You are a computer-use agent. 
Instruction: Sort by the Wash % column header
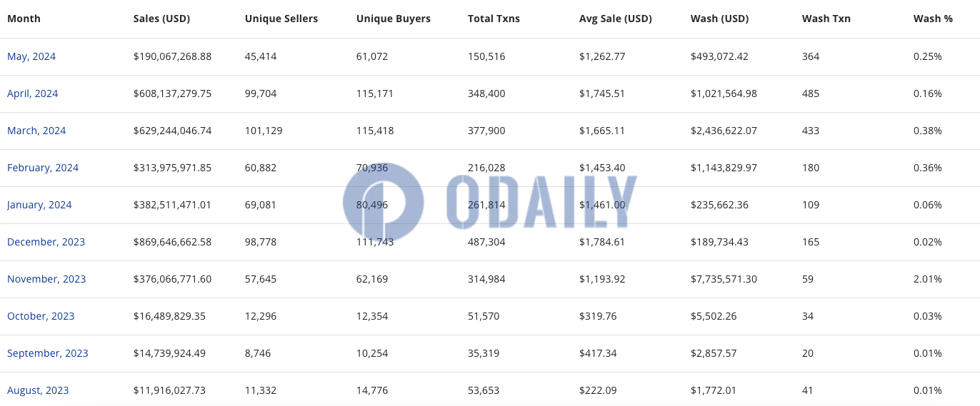[933, 19]
